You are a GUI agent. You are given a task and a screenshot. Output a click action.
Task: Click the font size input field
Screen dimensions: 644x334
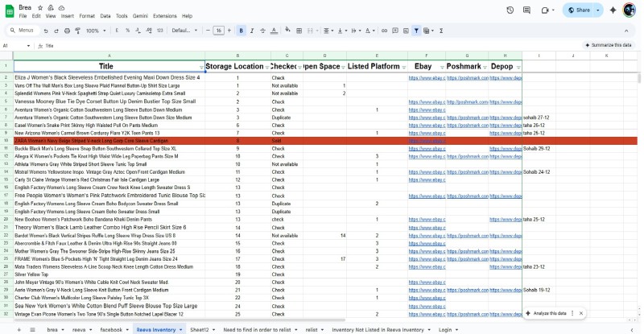(218, 31)
